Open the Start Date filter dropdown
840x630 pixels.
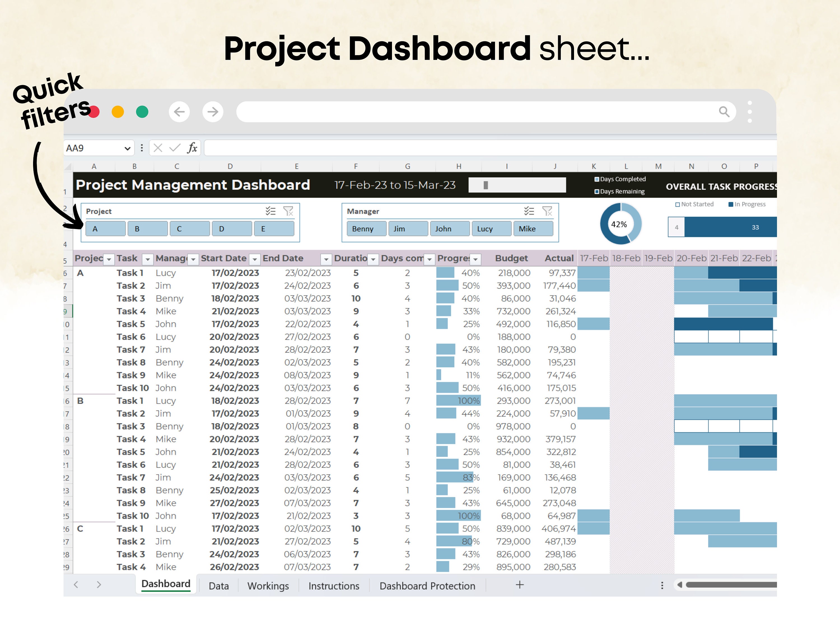pyautogui.click(x=255, y=259)
